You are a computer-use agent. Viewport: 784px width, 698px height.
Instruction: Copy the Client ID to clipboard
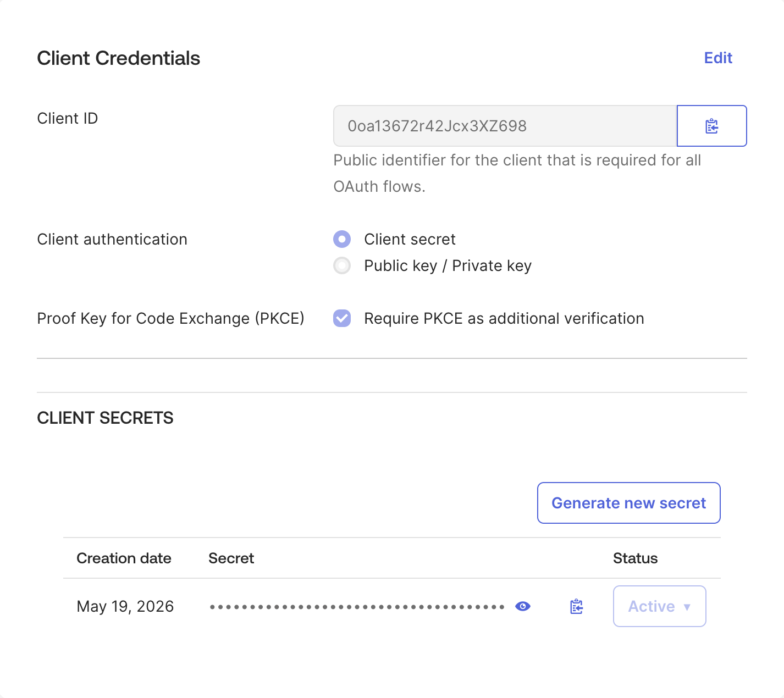click(711, 126)
